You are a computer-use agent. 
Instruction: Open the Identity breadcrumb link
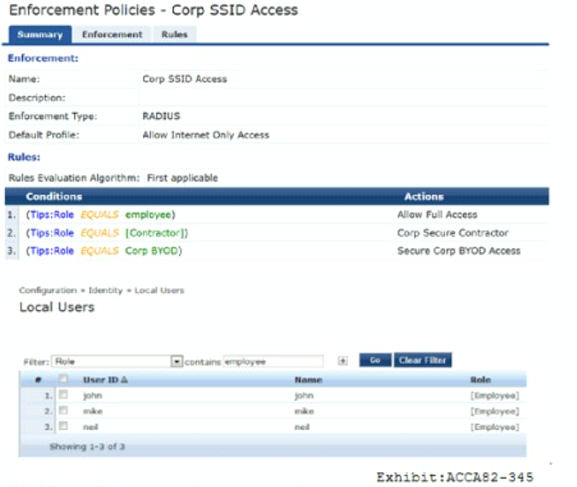105,290
